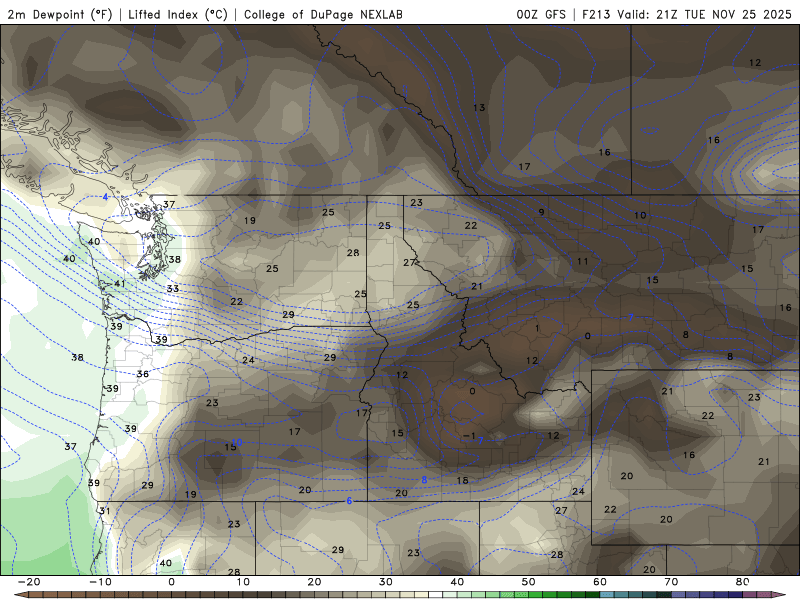Click the "Lifted Index (°C)" title text
Viewport: 800px width, 600px height.
coord(178,14)
